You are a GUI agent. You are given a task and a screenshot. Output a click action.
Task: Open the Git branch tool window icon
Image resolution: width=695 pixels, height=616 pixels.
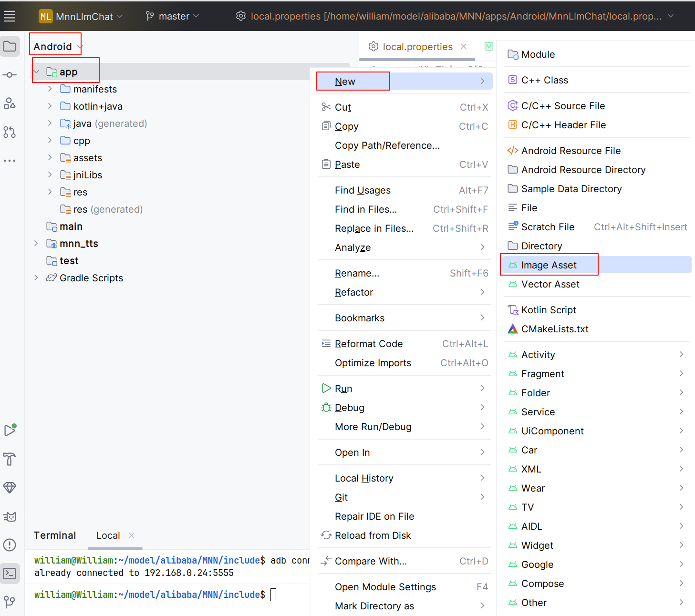(10, 602)
